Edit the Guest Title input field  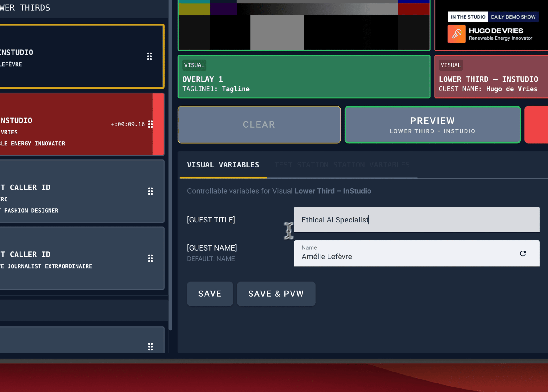(417, 219)
